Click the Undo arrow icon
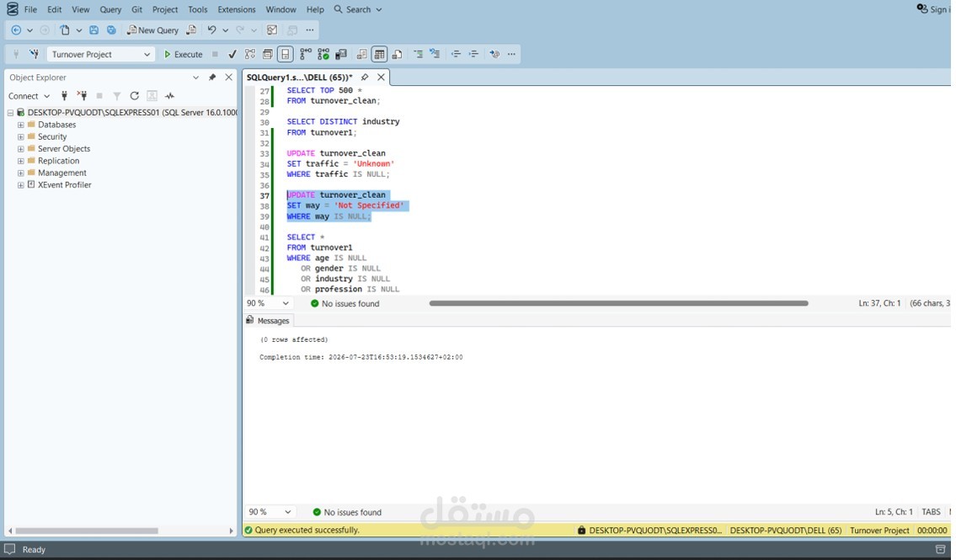The image size is (956, 560). (211, 29)
